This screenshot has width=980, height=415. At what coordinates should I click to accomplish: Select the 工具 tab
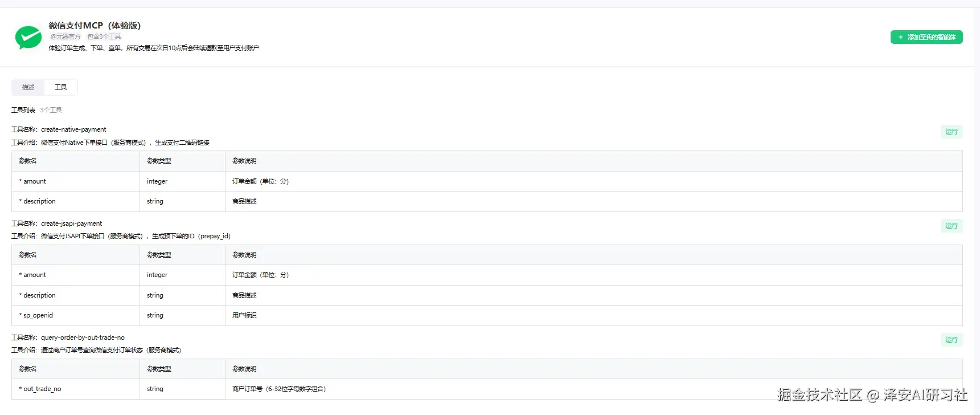[x=61, y=87]
